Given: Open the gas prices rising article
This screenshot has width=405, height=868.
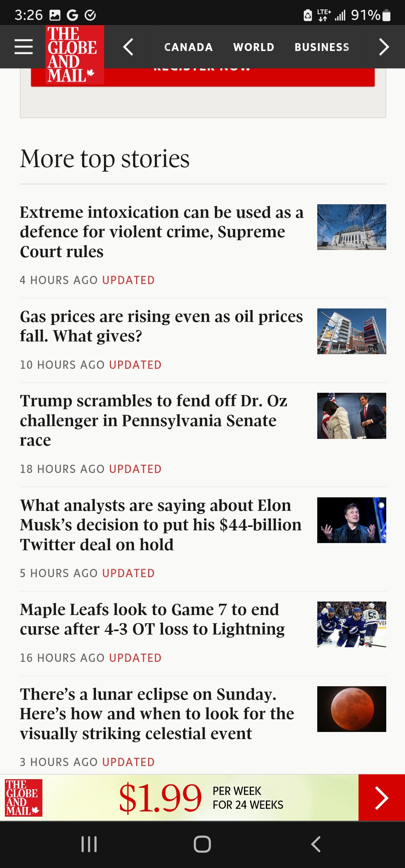Looking at the screenshot, I should pyautogui.click(x=161, y=326).
